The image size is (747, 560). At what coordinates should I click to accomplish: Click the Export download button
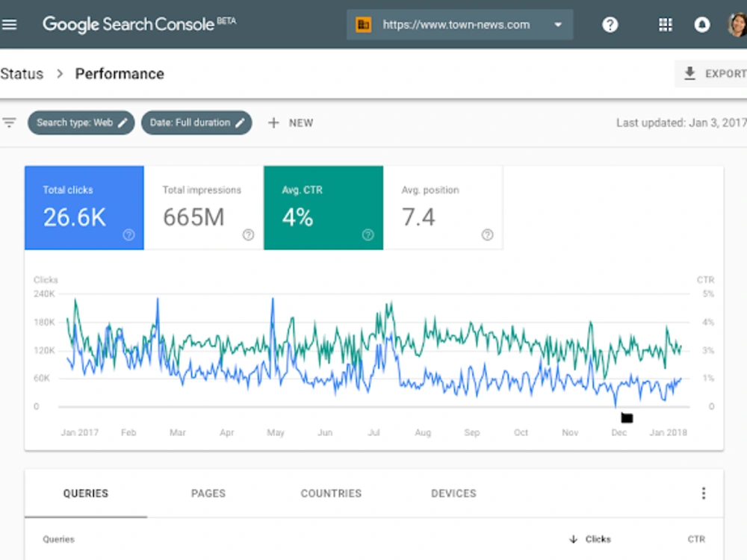pyautogui.click(x=712, y=74)
